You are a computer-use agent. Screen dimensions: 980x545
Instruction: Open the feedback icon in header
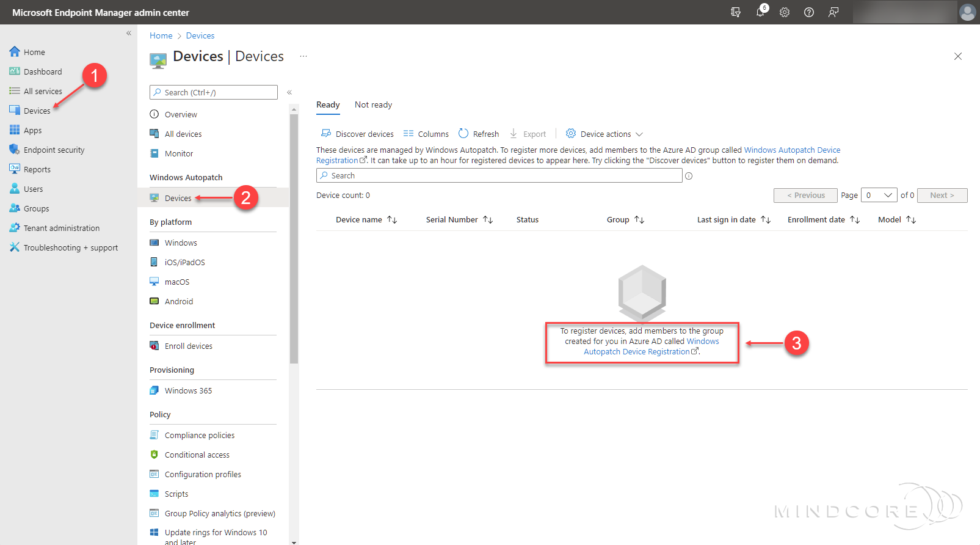tap(833, 12)
